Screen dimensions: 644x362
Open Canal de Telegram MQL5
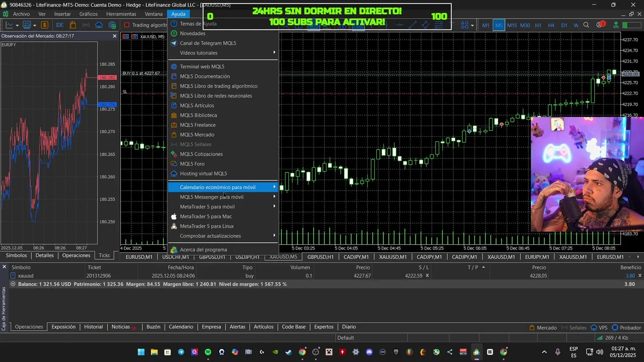(223, 43)
